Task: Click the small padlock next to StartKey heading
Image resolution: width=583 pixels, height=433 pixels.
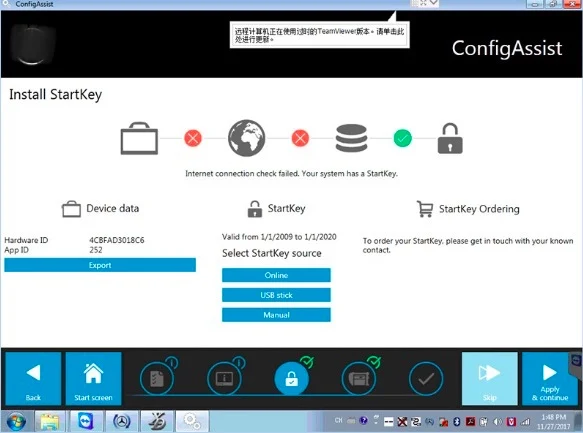Action: tap(255, 209)
